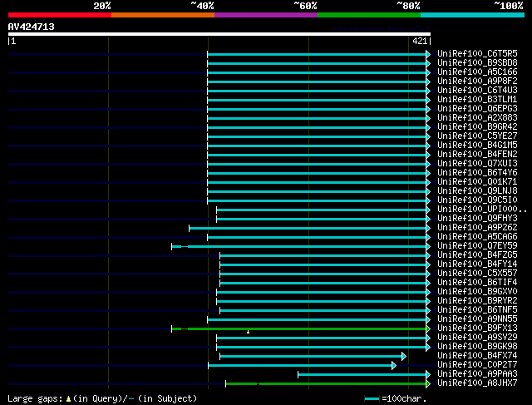The width and height of the screenshot is (532, 405).
Task: Select label UniRef100_A9SV29
Action: coord(477,338)
